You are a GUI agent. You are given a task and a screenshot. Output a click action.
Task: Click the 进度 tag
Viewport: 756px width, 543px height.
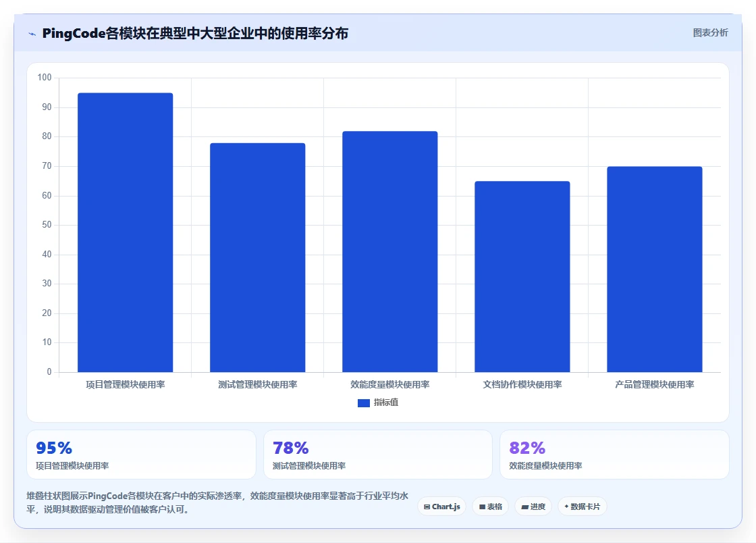click(533, 507)
